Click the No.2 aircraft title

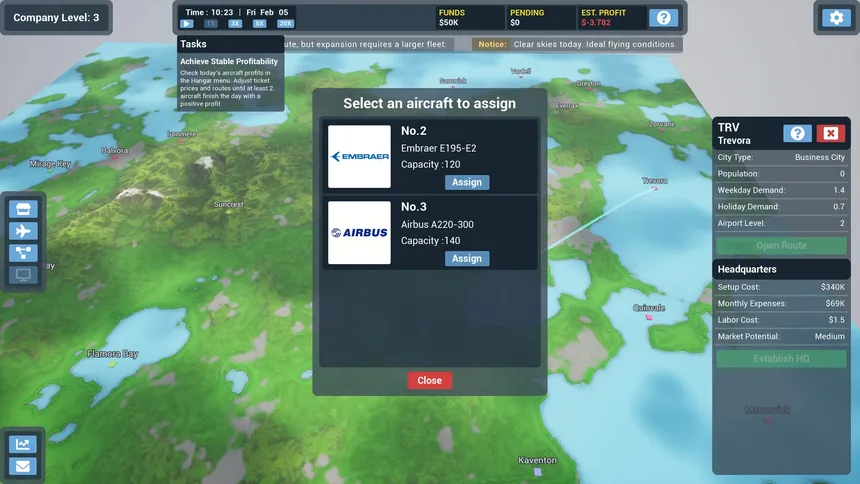(414, 131)
